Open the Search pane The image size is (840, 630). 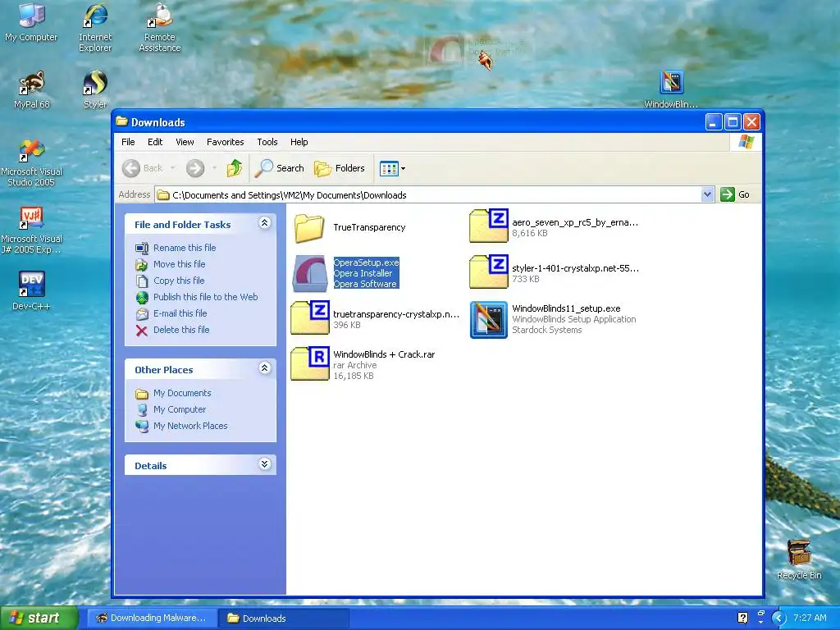(279, 168)
